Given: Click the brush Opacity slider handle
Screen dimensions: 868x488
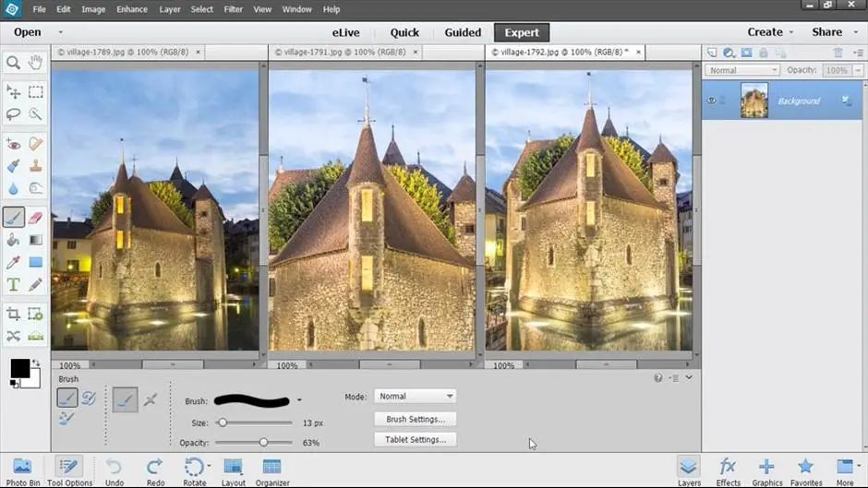Looking at the screenshot, I should pyautogui.click(x=263, y=443).
